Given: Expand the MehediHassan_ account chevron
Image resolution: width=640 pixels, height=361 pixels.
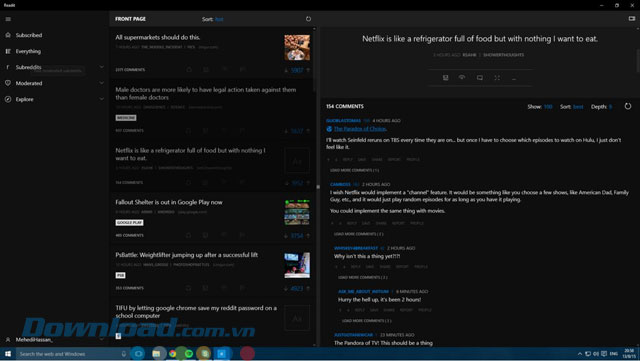Looking at the screenshot, I should pos(102,339).
